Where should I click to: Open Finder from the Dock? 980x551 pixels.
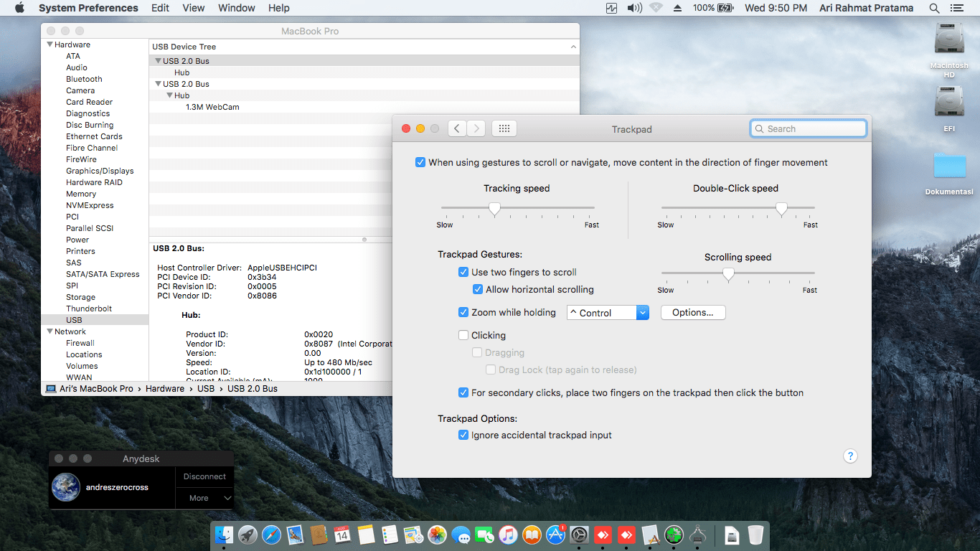coord(224,534)
